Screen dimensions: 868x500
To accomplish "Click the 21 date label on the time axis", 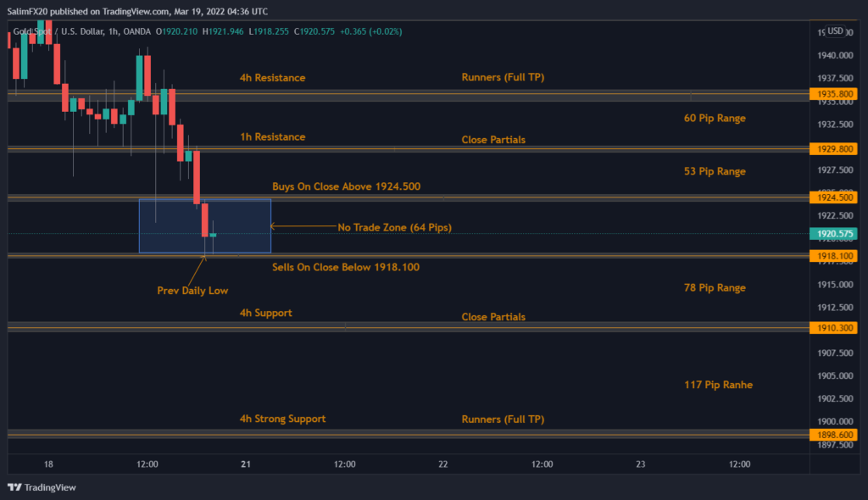I will (245, 464).
